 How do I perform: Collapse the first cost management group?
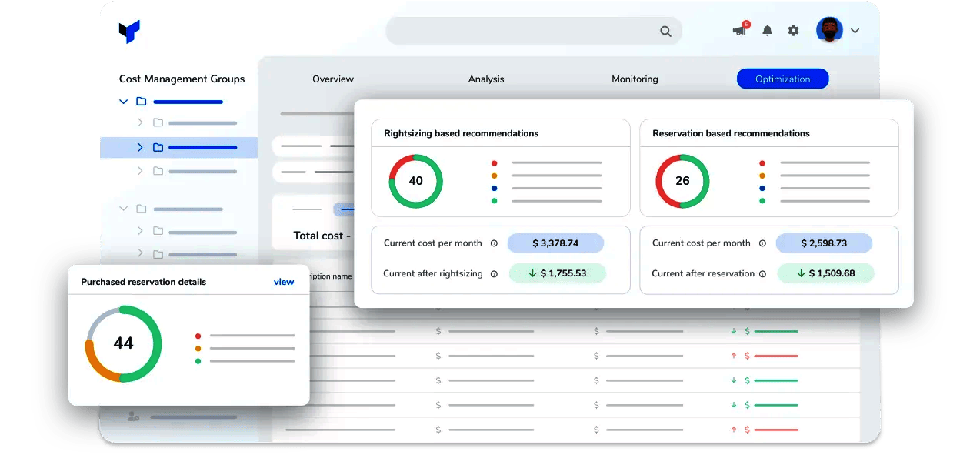coord(123,102)
